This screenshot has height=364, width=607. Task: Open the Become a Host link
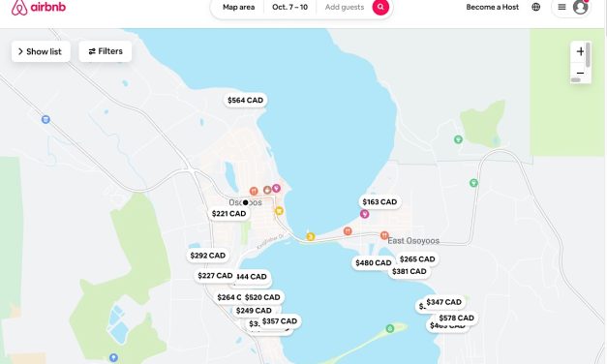pyautogui.click(x=493, y=7)
